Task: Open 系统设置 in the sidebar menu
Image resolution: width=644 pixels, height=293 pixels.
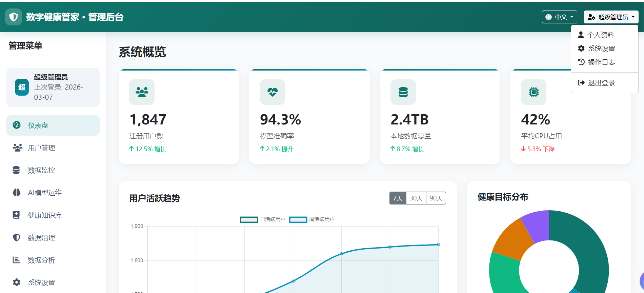Action: point(53,282)
